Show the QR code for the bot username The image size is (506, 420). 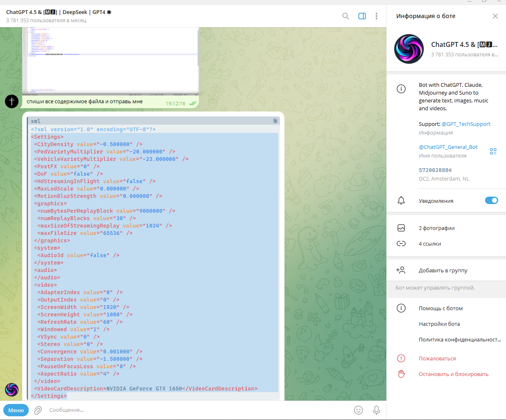tap(493, 151)
